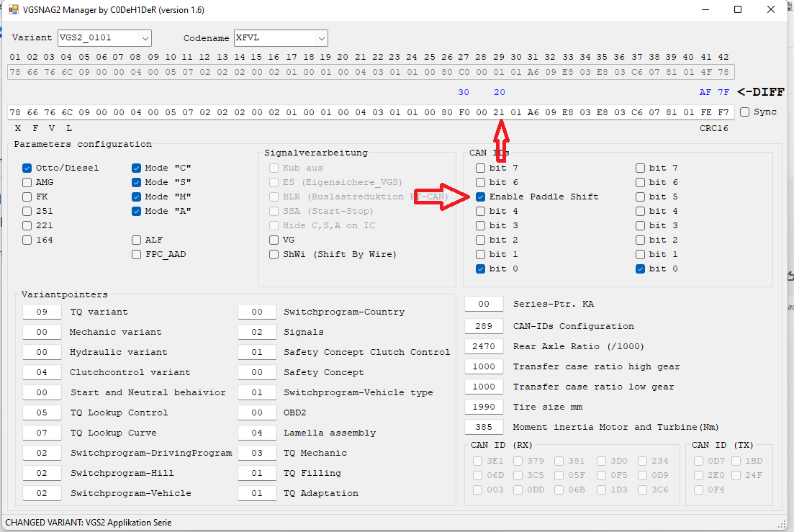This screenshot has height=532, width=794.
Task: Maximize the VGSNAG2 Manager window
Action: [x=738, y=10]
